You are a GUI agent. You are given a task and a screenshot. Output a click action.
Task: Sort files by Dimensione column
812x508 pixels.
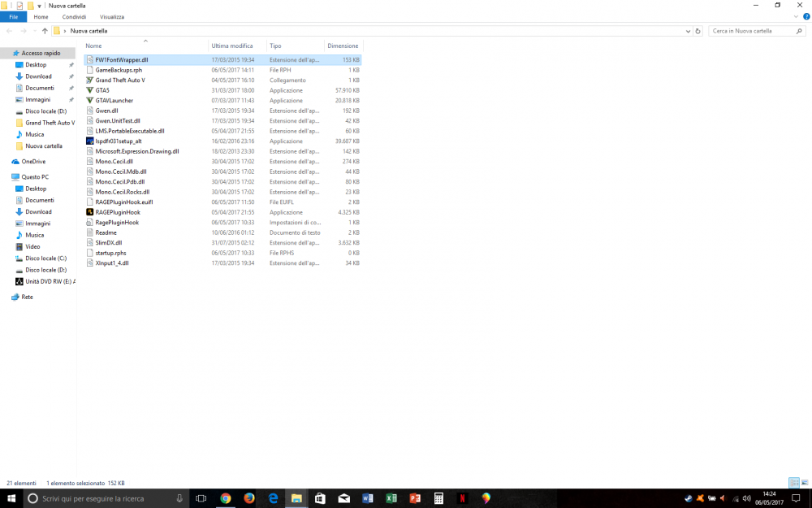(343, 46)
